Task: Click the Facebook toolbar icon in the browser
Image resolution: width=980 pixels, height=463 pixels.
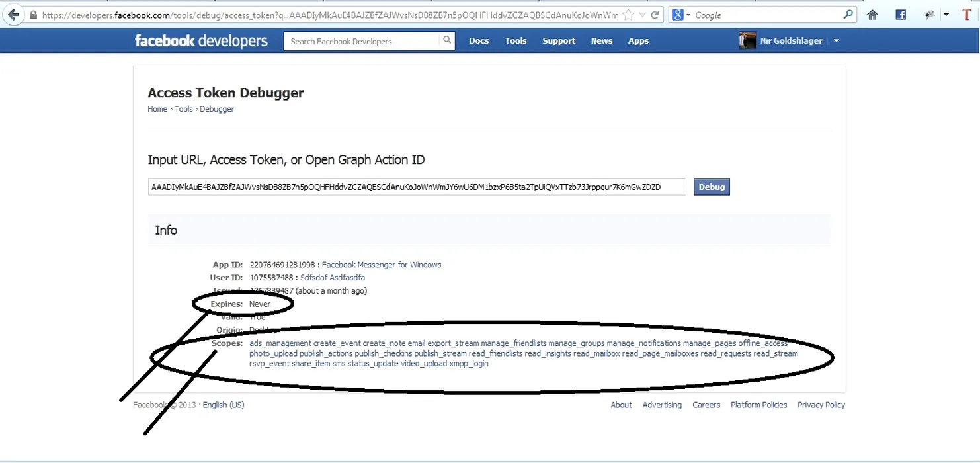Action: (901, 15)
